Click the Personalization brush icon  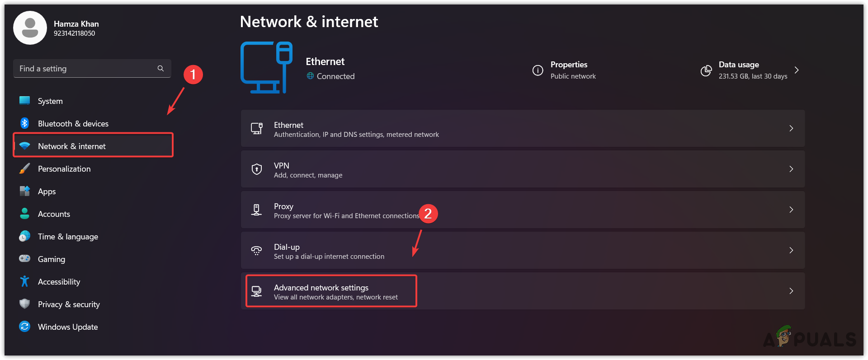point(24,168)
